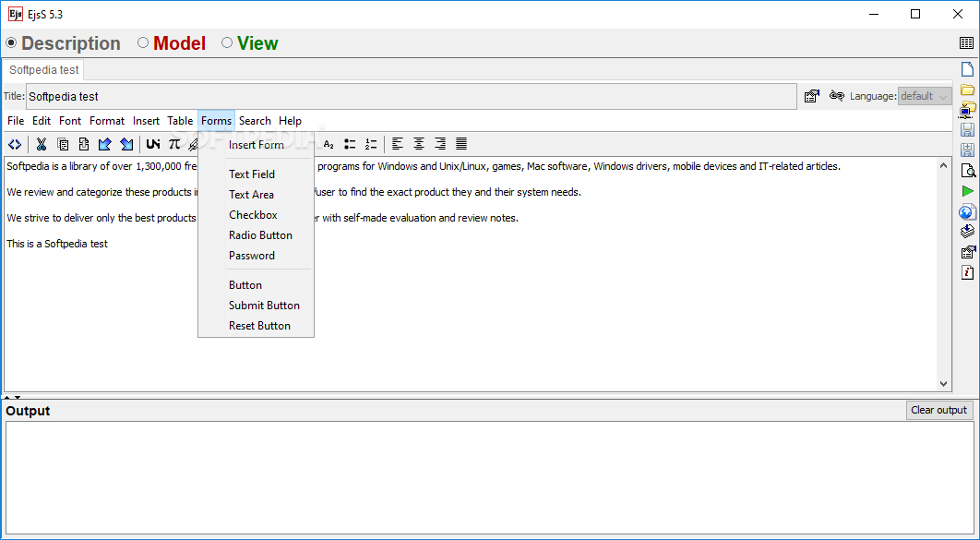This screenshot has width=980, height=540.
Task: Open the File menu
Action: coord(16,121)
